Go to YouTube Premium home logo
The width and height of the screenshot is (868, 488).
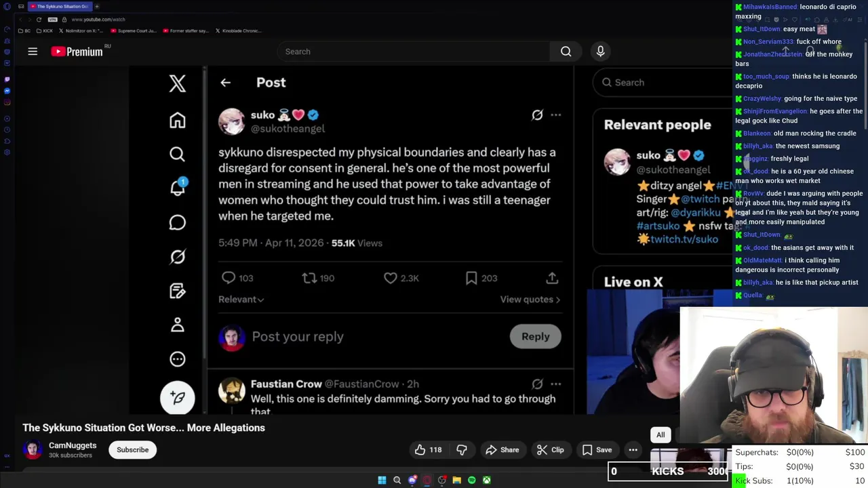point(77,52)
